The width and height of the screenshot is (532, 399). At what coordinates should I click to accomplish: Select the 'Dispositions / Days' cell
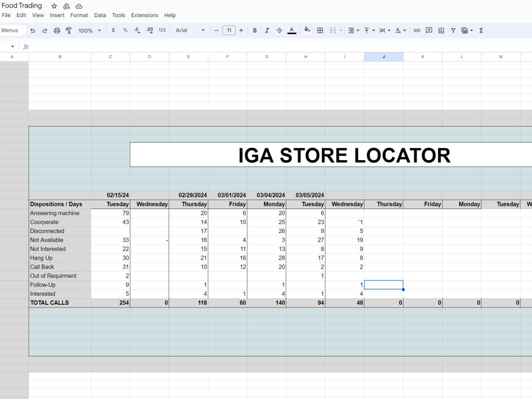click(60, 204)
